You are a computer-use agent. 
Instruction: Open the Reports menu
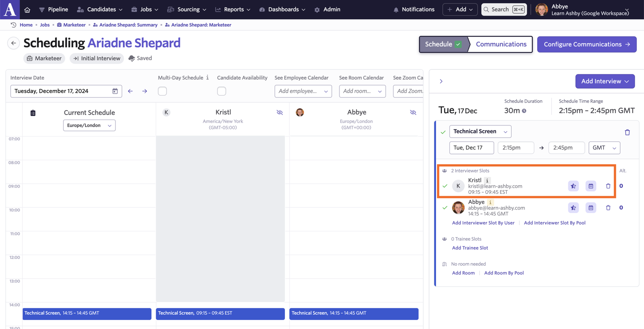click(x=233, y=9)
